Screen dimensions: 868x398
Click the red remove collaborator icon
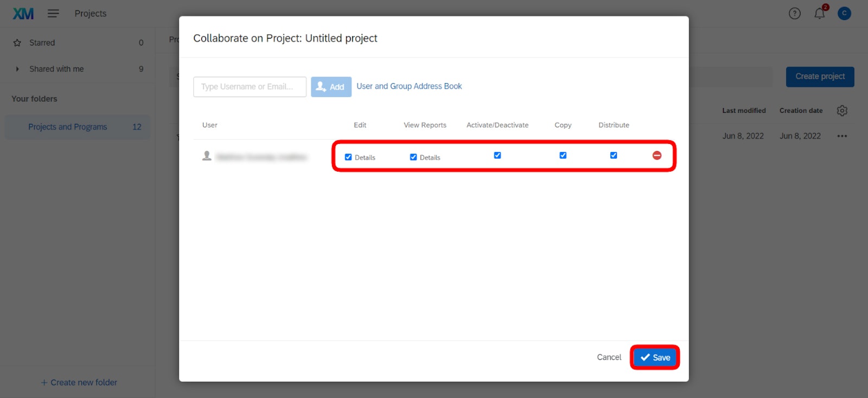[656, 156]
